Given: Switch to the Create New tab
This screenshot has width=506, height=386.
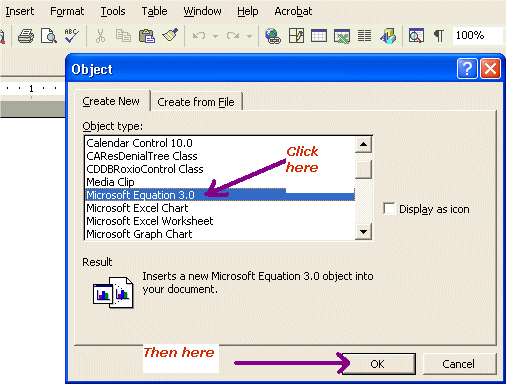Looking at the screenshot, I should pos(111,101).
